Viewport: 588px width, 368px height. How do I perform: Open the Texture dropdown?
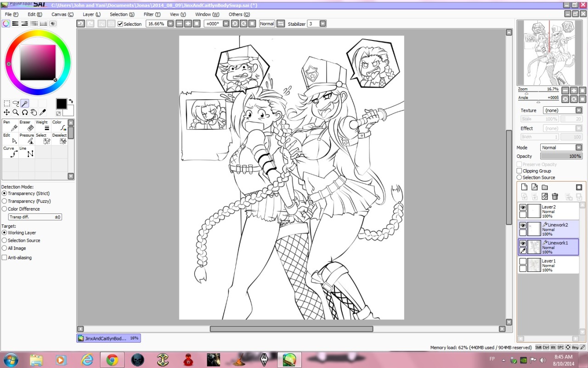[x=579, y=110]
